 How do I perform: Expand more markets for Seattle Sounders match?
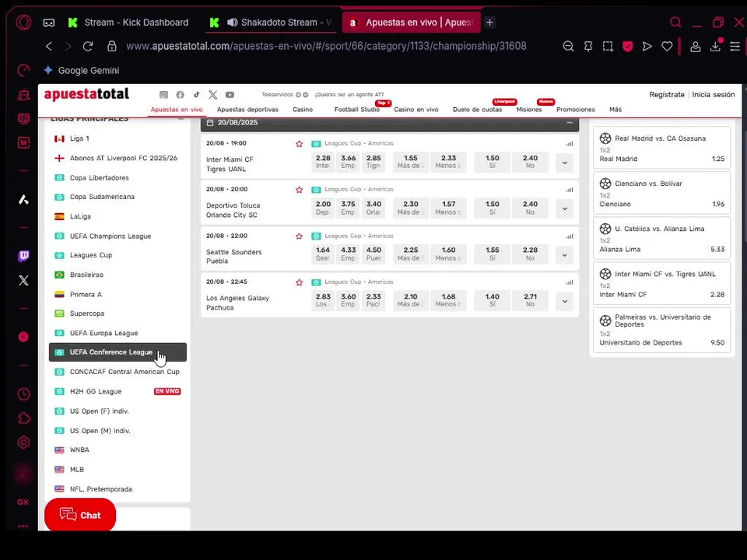pyautogui.click(x=565, y=255)
